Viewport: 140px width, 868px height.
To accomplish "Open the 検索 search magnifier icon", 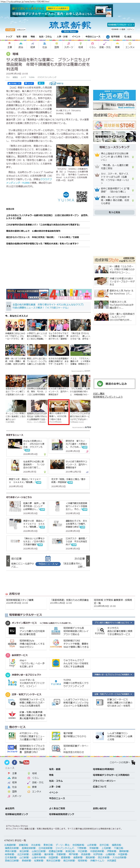I will pos(127,36).
